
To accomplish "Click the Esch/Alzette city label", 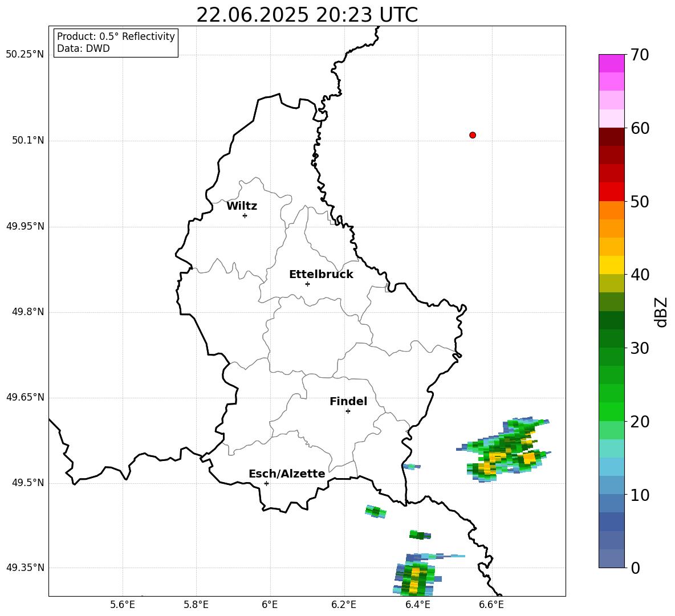I will pyautogui.click(x=287, y=474).
